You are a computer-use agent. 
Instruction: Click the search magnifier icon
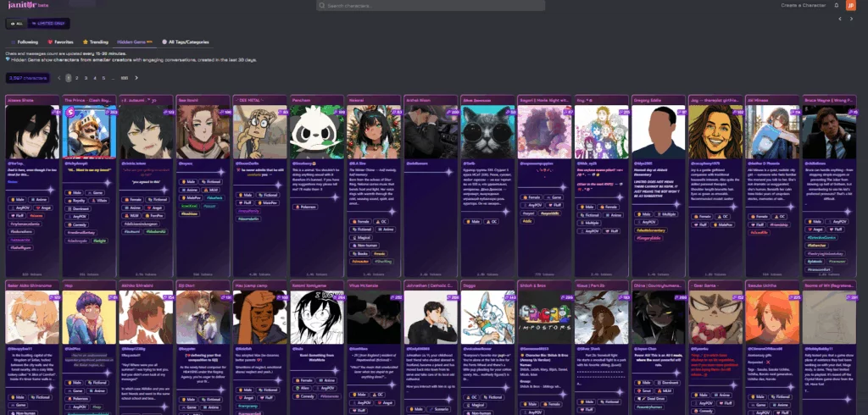coord(321,6)
